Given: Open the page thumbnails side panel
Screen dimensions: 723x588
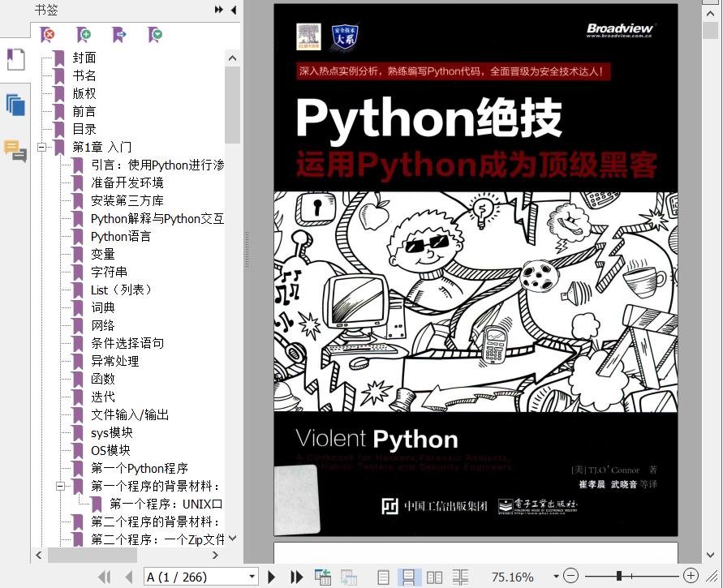Looking at the screenshot, I should [15, 60].
